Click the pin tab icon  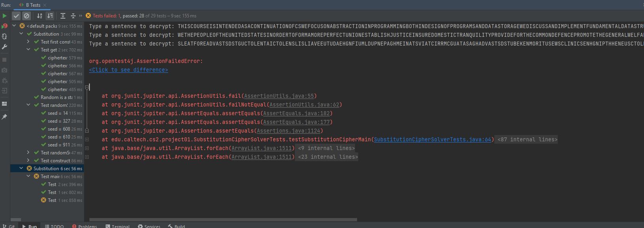[4, 117]
